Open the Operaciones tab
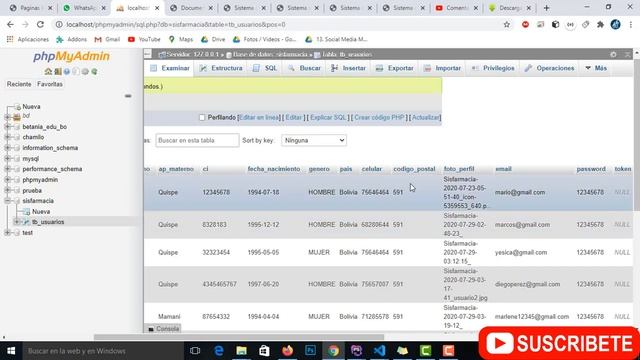This screenshot has height=360, width=640. coord(549,68)
